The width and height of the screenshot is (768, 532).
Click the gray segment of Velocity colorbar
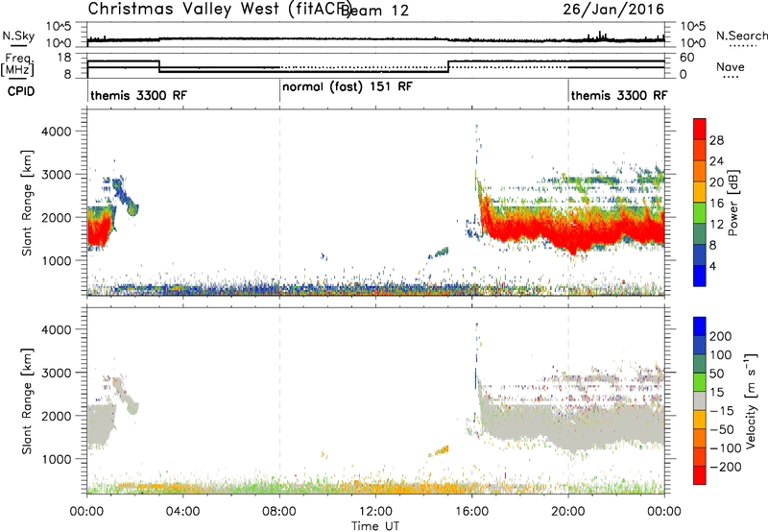tap(700, 401)
